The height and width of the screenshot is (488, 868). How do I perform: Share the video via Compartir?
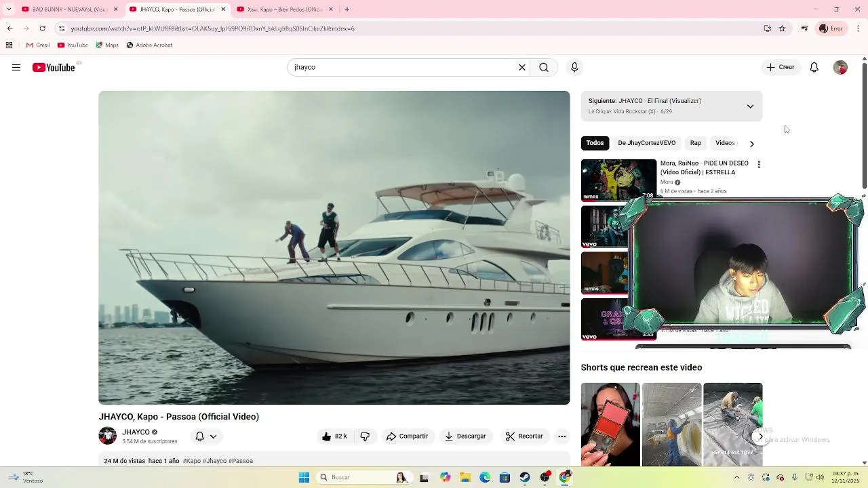pyautogui.click(x=407, y=436)
